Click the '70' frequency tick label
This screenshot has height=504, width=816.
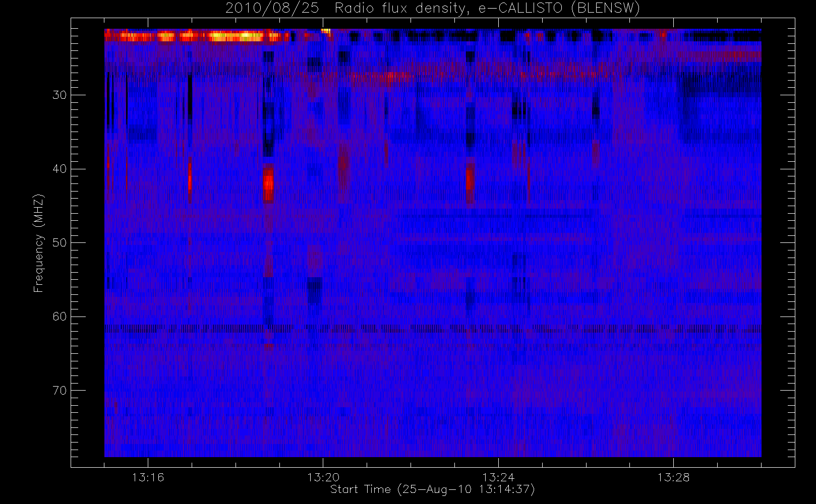click(x=60, y=391)
